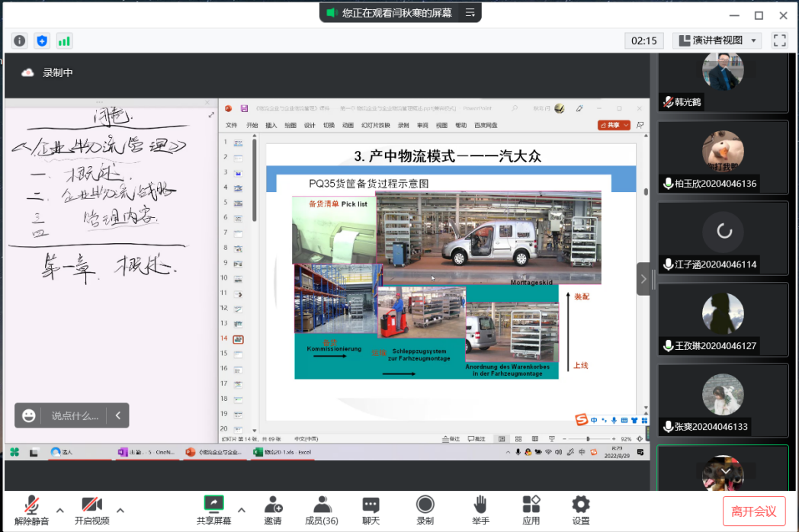
Task: Turn on video (开启视频)
Action: (x=91, y=510)
